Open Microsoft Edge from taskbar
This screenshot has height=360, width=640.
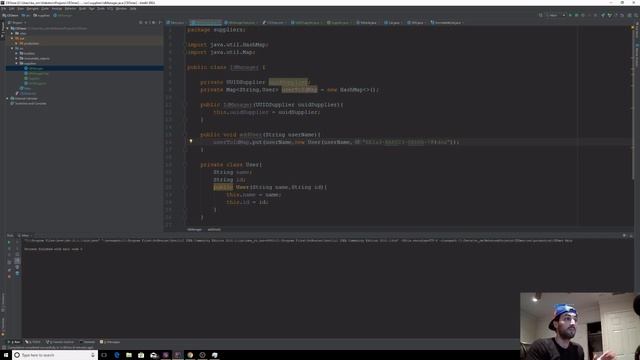coord(117,355)
